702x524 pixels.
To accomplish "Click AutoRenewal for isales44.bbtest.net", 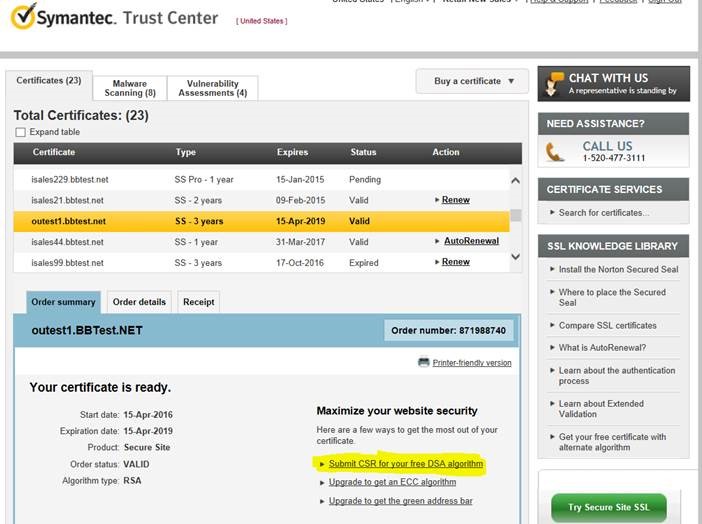I will coord(471,241).
